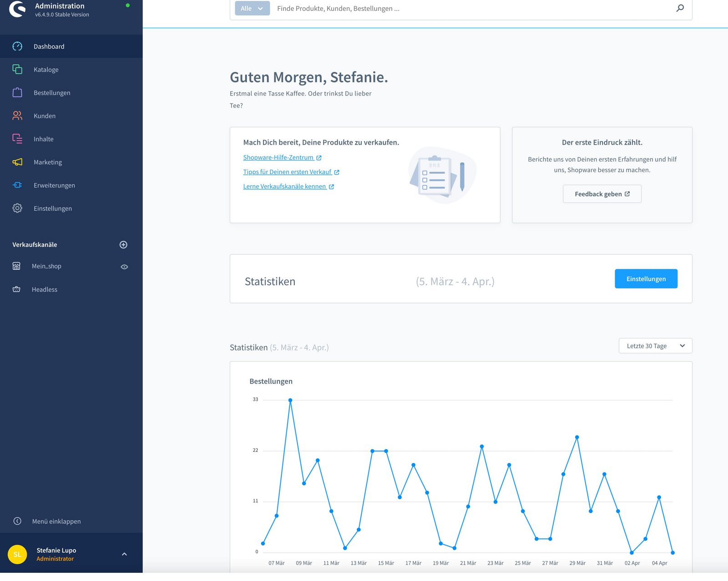Image resolution: width=728 pixels, height=581 pixels.
Task: Select the Mein_shop sales channel
Action: (x=46, y=266)
